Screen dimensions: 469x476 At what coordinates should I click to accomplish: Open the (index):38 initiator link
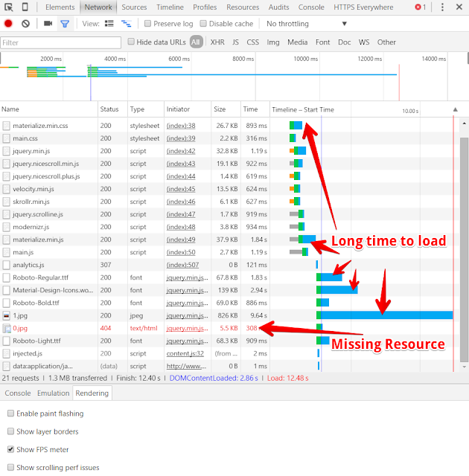click(x=181, y=126)
